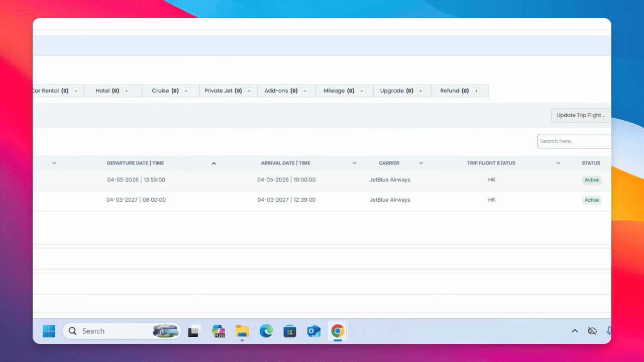Focus the 'Search here' table filter field
644x362 pixels.
[x=574, y=141]
